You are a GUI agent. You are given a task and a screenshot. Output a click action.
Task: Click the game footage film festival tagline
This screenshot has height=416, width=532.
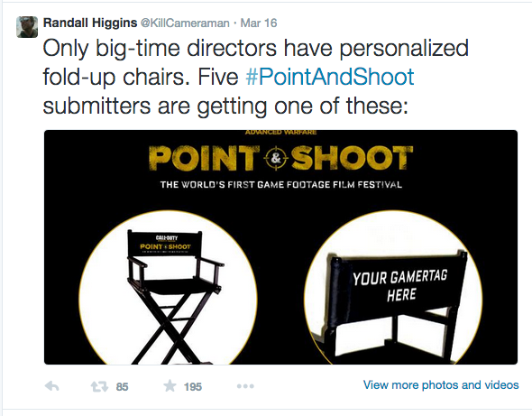click(281, 185)
